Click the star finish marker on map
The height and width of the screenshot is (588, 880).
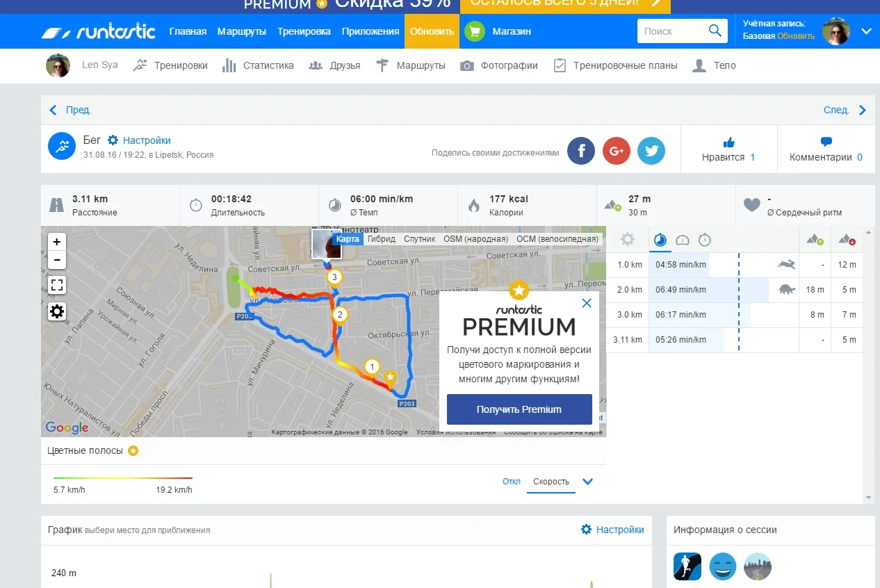point(390,378)
